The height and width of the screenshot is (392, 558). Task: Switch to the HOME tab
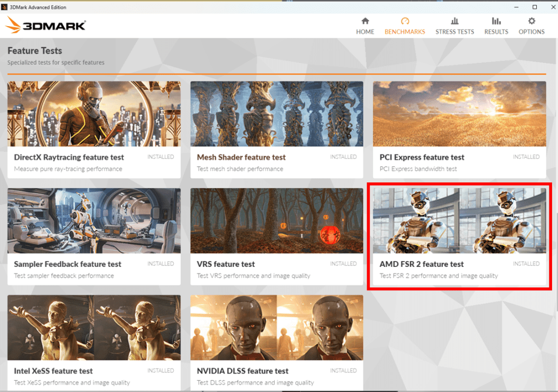tap(365, 32)
